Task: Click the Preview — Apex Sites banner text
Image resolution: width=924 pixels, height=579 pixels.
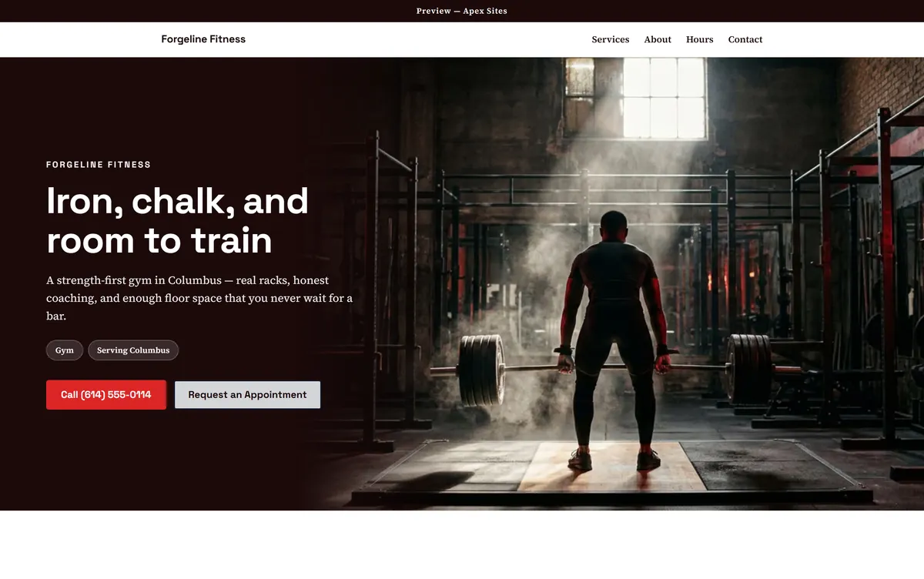Action: [462, 11]
